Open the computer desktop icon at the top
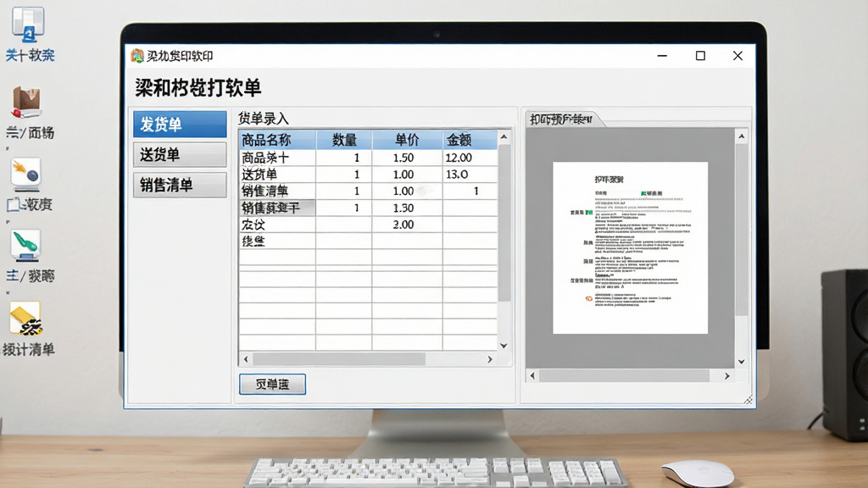 (x=28, y=25)
